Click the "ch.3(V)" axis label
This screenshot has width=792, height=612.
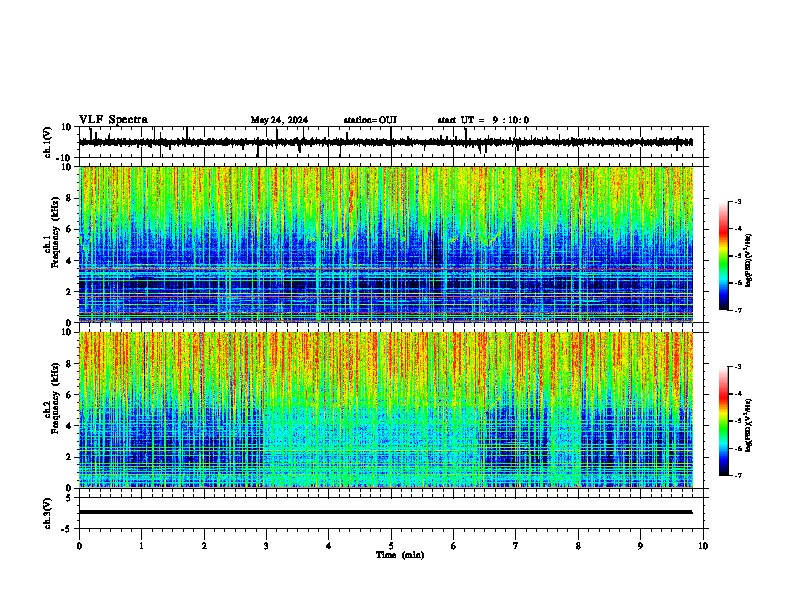tap(48, 513)
